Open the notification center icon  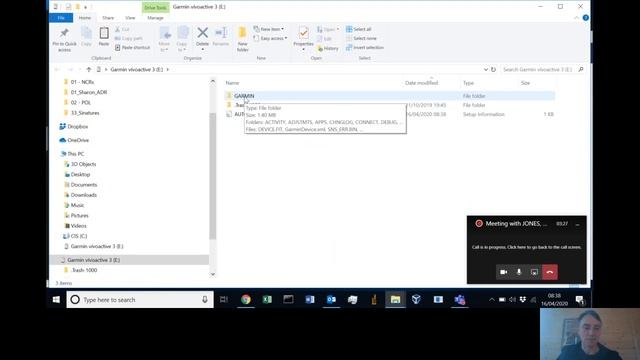580,300
